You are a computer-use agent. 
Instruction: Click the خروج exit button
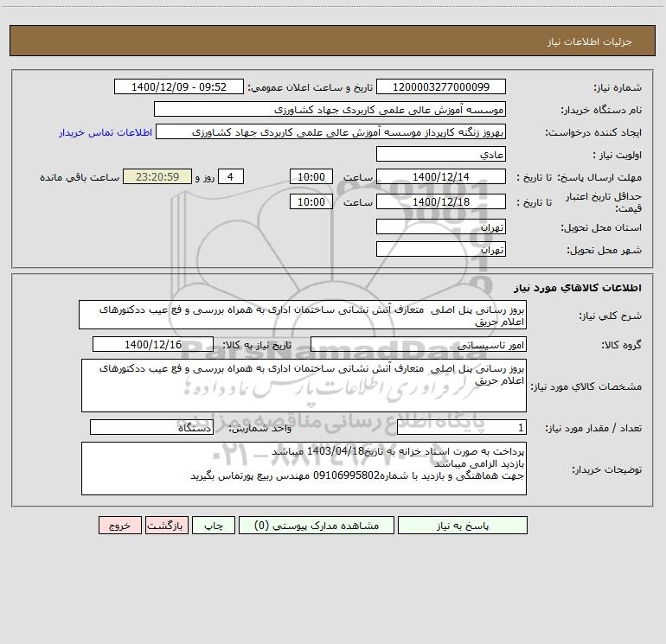(119, 525)
